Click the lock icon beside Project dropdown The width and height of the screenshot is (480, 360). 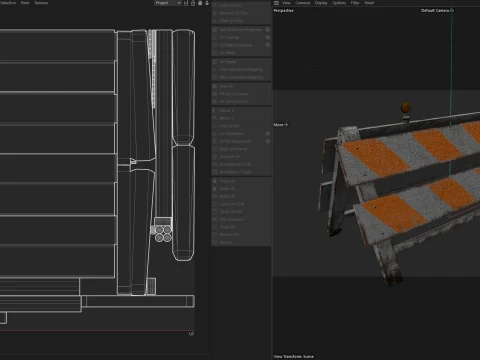193,3
